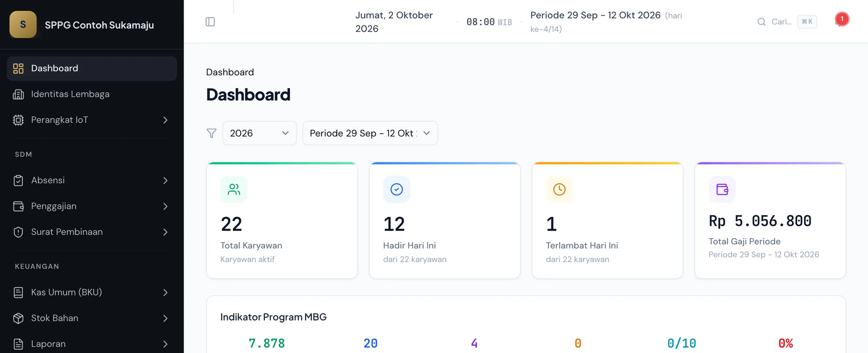Click the SPPG logo avatar 'S'

pyautogui.click(x=23, y=25)
